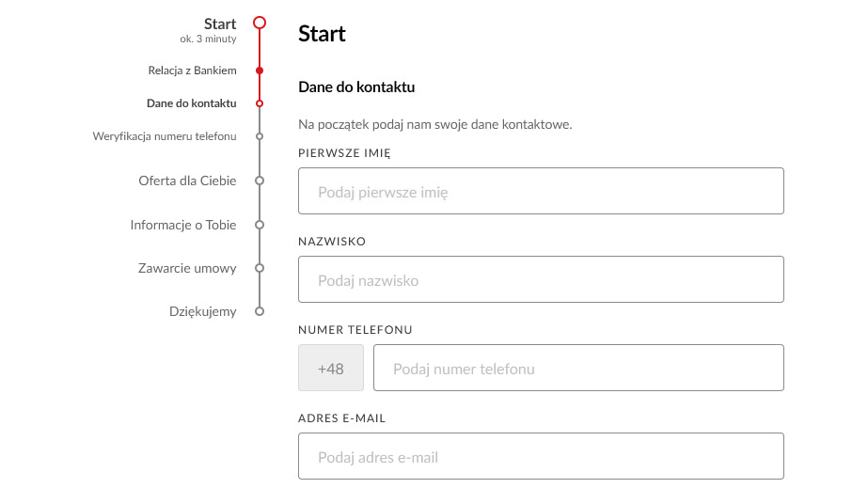This screenshot has height=504, width=852.
Task: Select Zawarcie umowy sidebar label
Action: click(x=187, y=268)
